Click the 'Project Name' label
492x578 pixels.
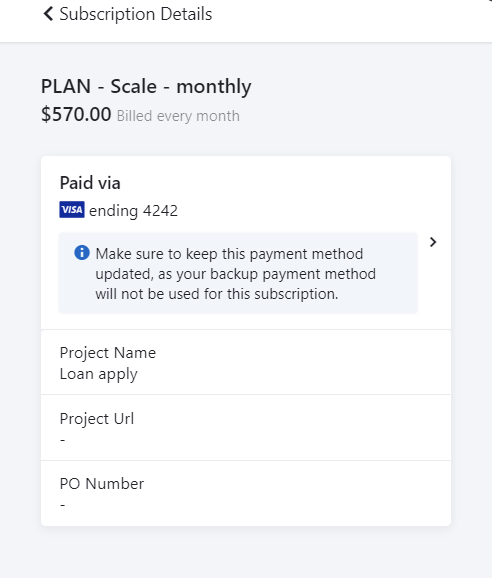click(x=108, y=353)
